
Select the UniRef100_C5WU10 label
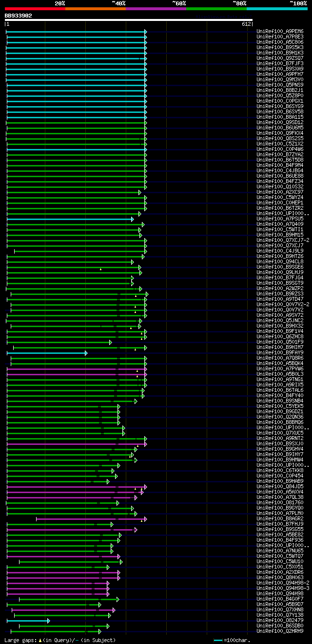tap(280, 561)
